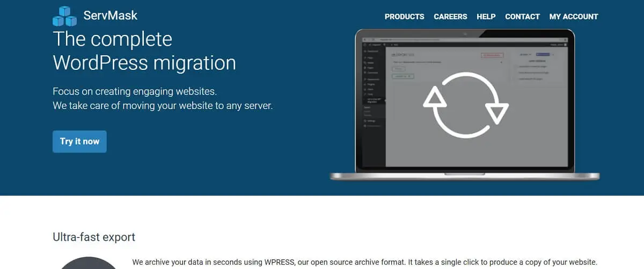Screen dimensions: 644x269
Task: Select CONTACT in the navigation
Action: click(522, 17)
